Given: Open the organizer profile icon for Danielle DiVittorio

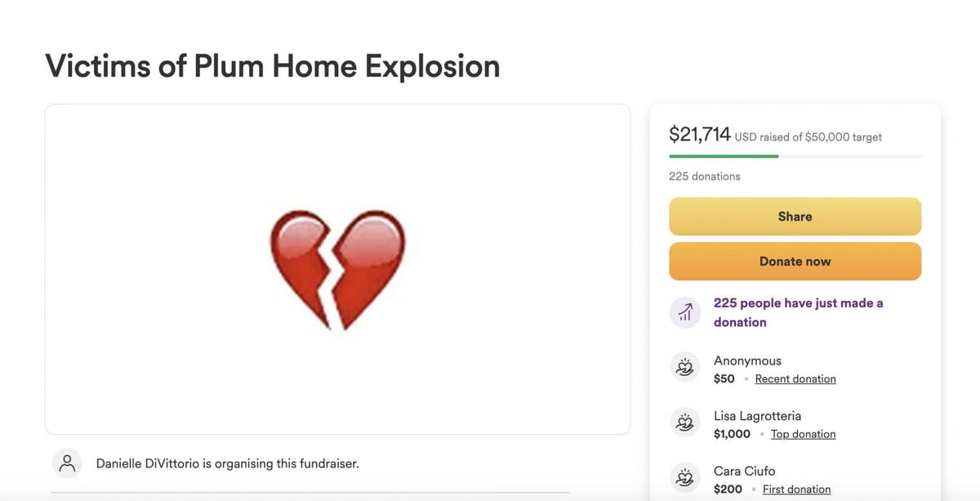Looking at the screenshot, I should 67,463.
